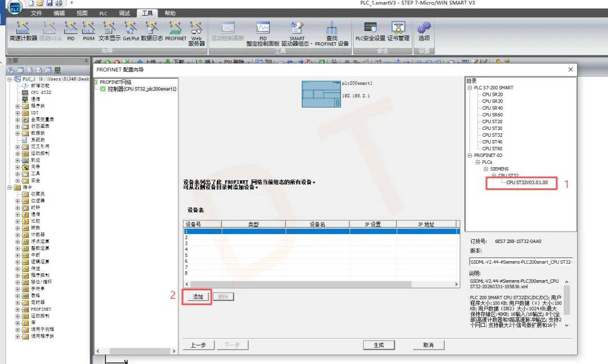Expand the UDT node in project tree
Viewport: 608px width, 364px height.
[17, 113]
